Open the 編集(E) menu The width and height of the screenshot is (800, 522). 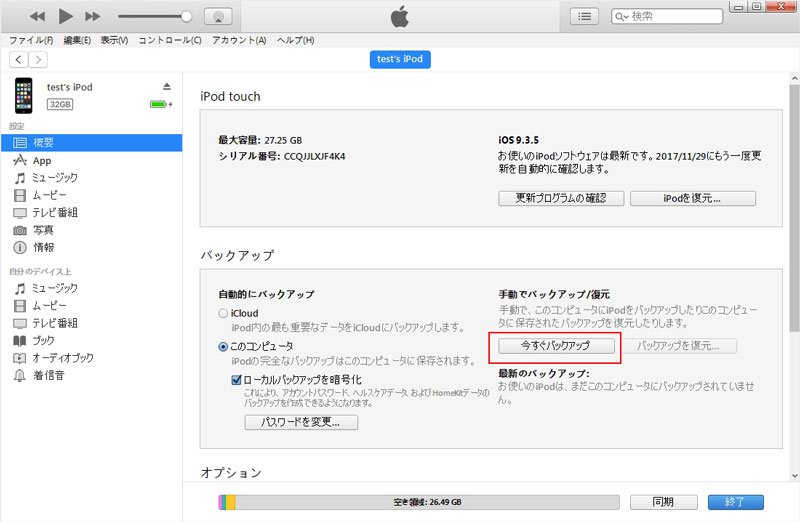77,40
